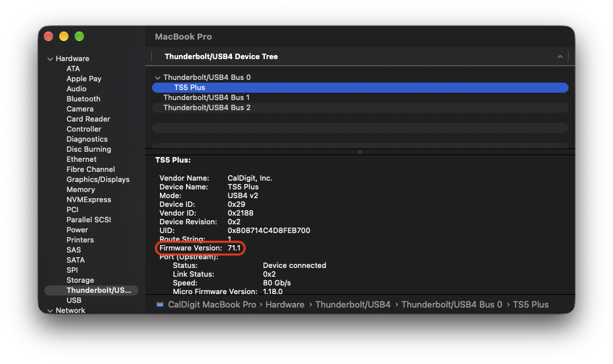Click TS5 Plus in the path bar
The height and width of the screenshot is (364, 613).
pyautogui.click(x=530, y=305)
